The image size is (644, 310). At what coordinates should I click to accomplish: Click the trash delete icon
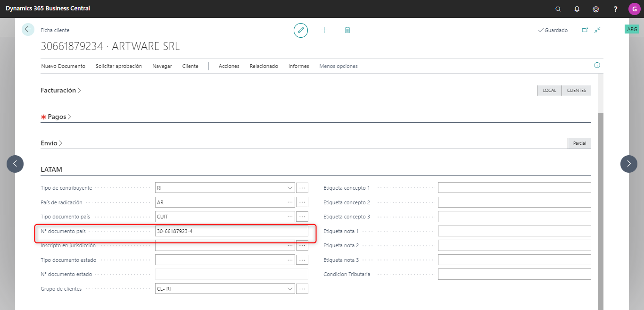coord(347,30)
